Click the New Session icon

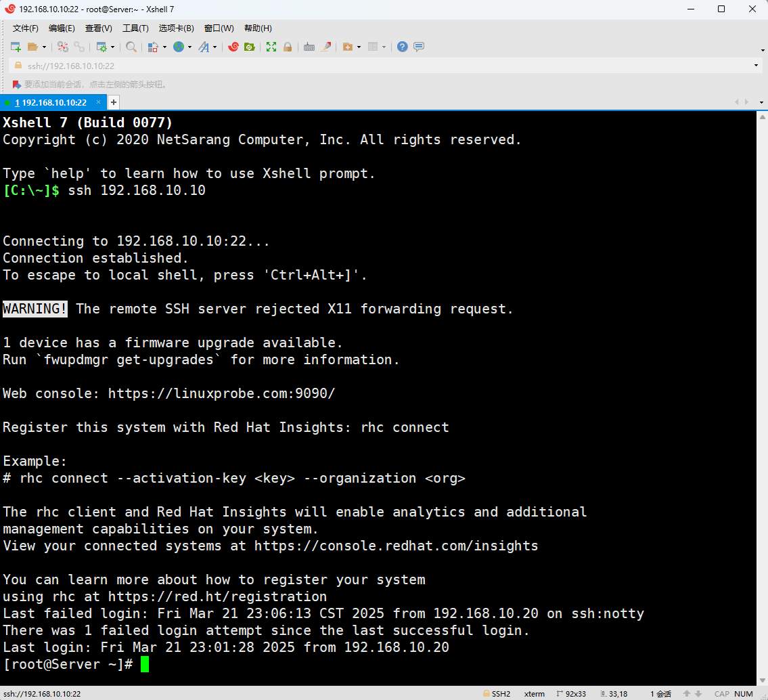coord(16,47)
